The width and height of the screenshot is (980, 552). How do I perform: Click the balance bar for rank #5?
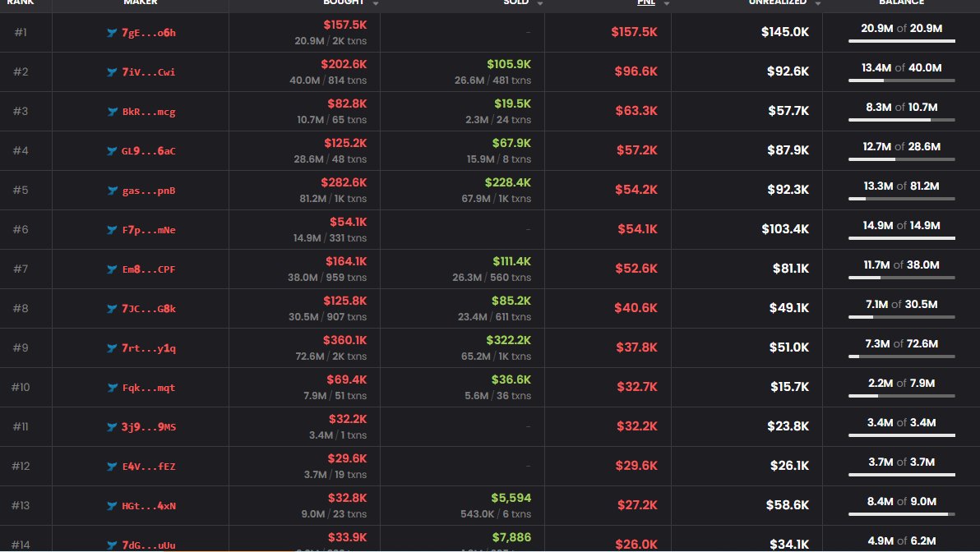pyautogui.click(x=901, y=199)
